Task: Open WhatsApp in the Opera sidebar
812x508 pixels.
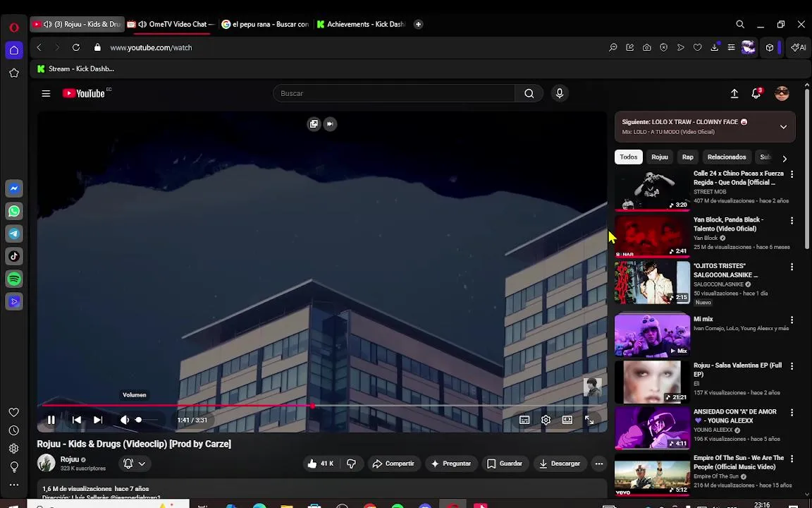Action: point(14,211)
